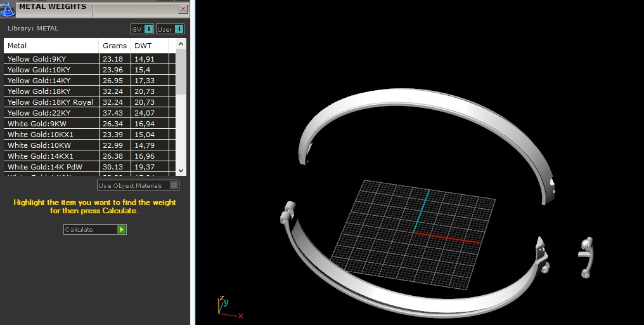The width and height of the screenshot is (644, 325).
Task: Click the construction grid in viewport
Action: [x=413, y=234]
